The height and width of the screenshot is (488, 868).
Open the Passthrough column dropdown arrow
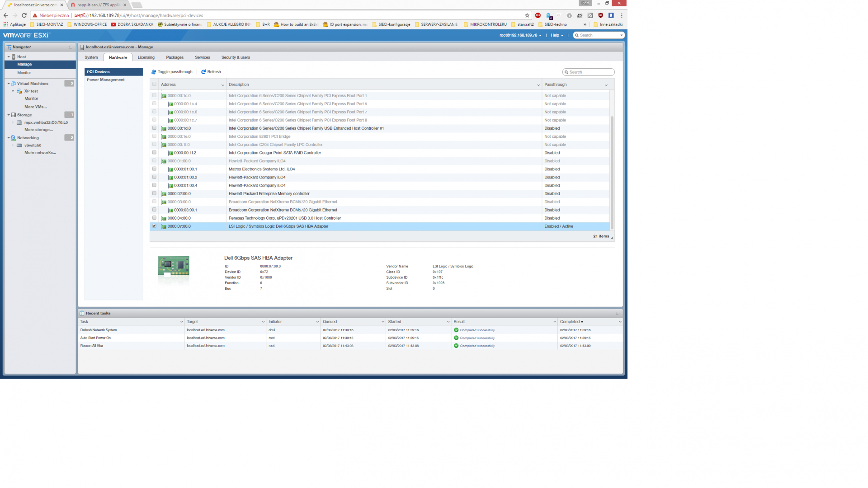(x=606, y=85)
